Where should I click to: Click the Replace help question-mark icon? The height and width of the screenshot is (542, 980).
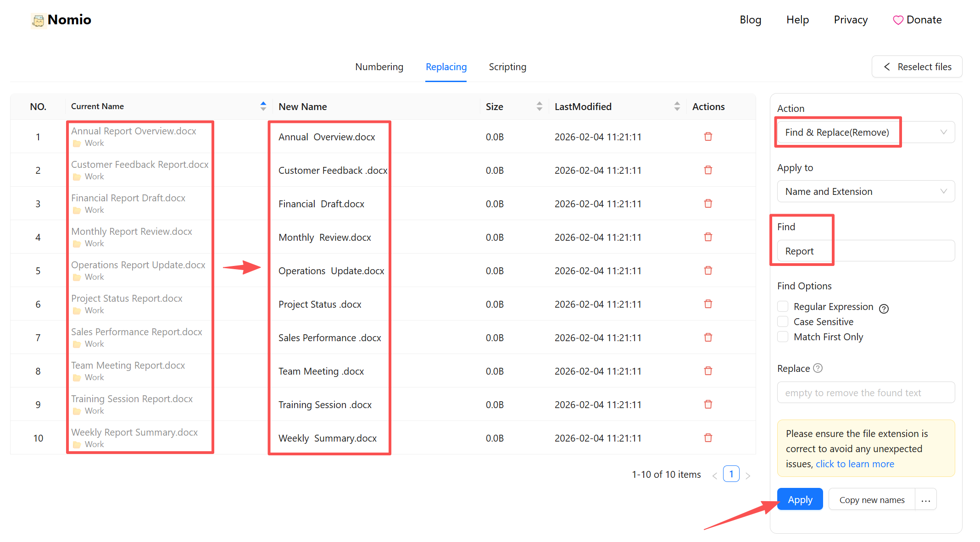click(x=818, y=368)
